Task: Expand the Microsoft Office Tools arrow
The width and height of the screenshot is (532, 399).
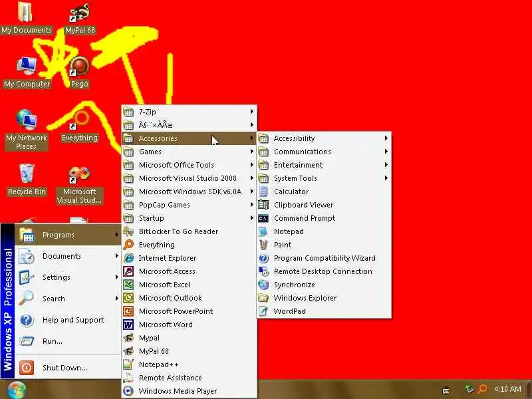Action: coord(252,165)
